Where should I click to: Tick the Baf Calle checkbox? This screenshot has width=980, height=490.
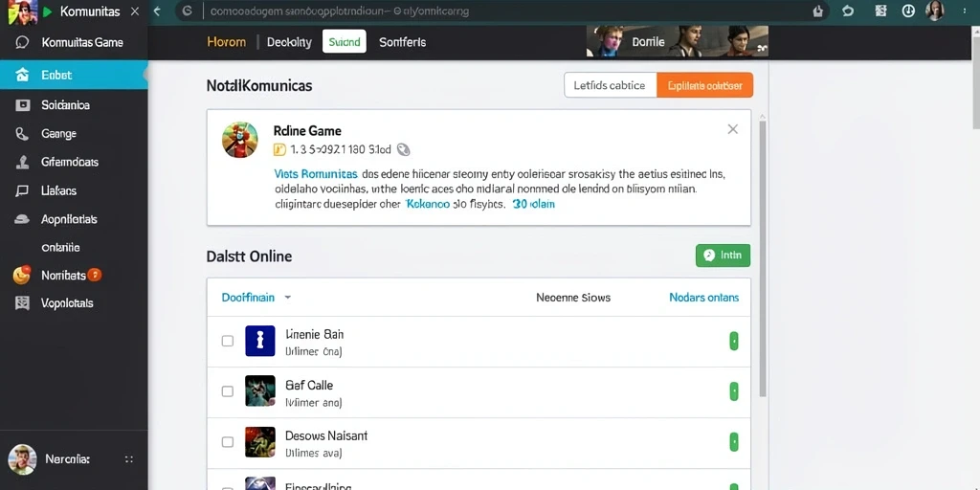[x=228, y=391]
